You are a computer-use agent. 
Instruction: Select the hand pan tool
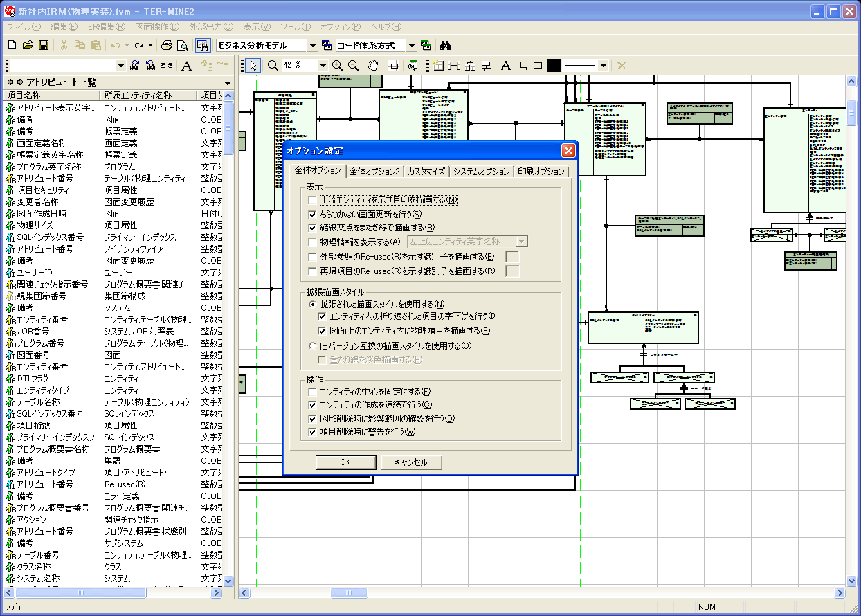[373, 65]
